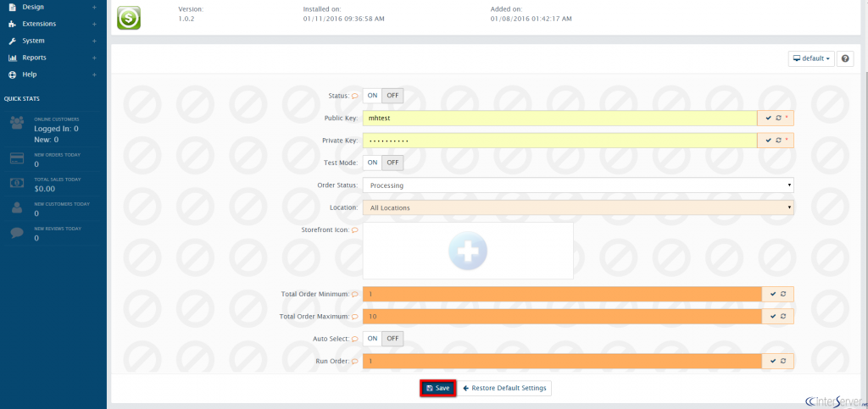Reset Run Order with refresh icon
The image size is (868, 409).
783,361
